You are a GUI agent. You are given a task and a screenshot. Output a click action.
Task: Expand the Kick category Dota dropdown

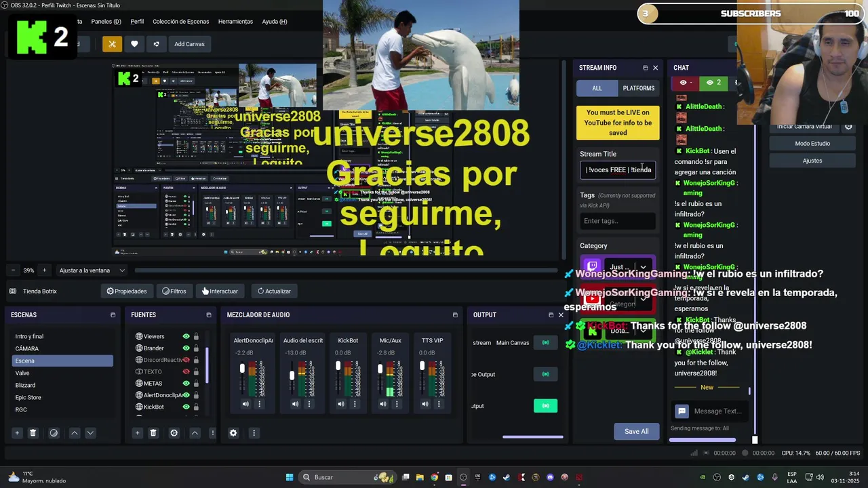coord(643,330)
